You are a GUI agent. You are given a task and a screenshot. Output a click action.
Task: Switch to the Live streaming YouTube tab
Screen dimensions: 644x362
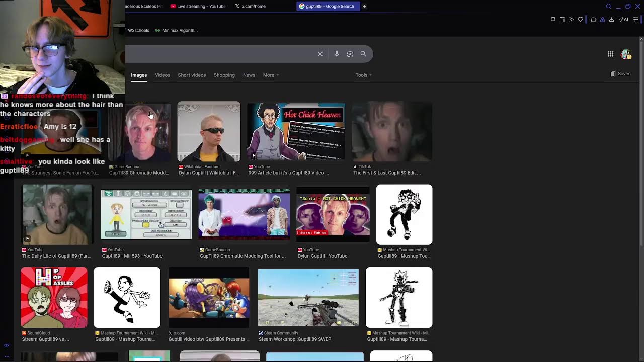198,6
